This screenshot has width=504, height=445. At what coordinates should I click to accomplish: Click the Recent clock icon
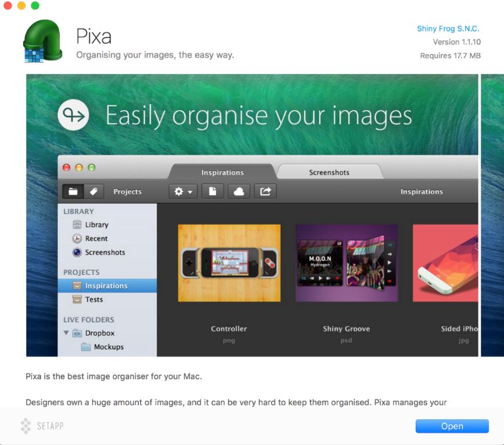click(77, 238)
